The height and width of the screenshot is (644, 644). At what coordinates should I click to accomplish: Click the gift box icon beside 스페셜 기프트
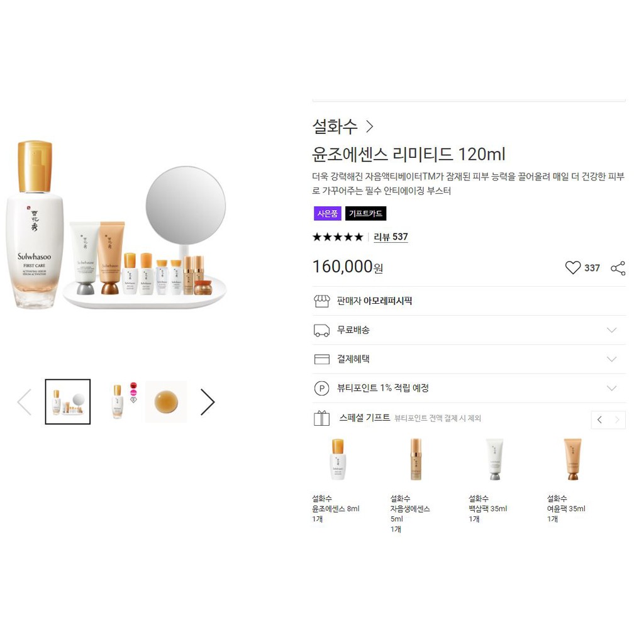click(x=321, y=418)
